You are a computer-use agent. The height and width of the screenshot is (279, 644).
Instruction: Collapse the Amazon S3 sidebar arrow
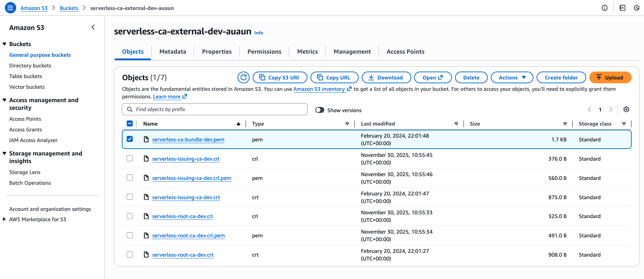pos(93,27)
